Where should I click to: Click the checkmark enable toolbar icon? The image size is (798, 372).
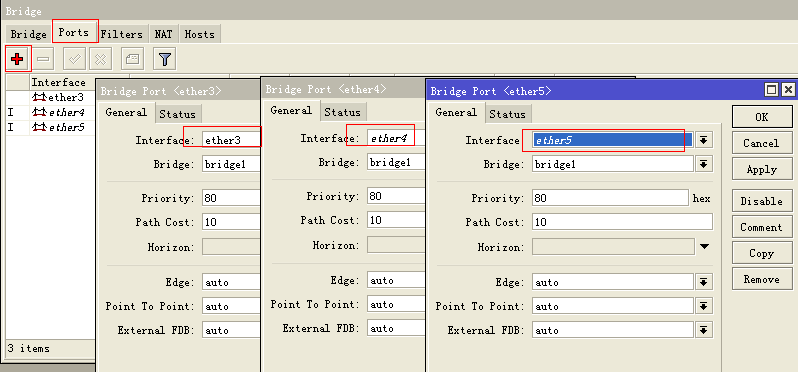(74, 59)
